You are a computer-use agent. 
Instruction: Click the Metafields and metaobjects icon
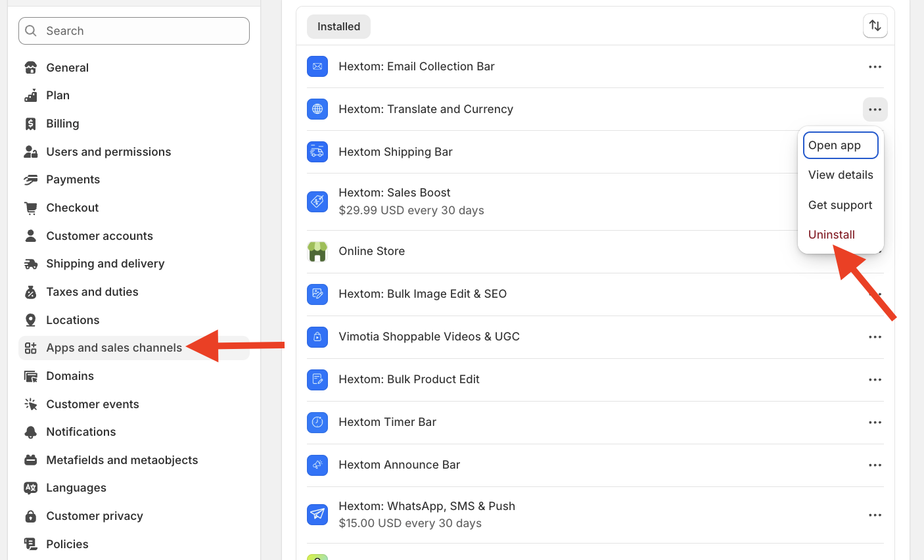[x=31, y=460]
